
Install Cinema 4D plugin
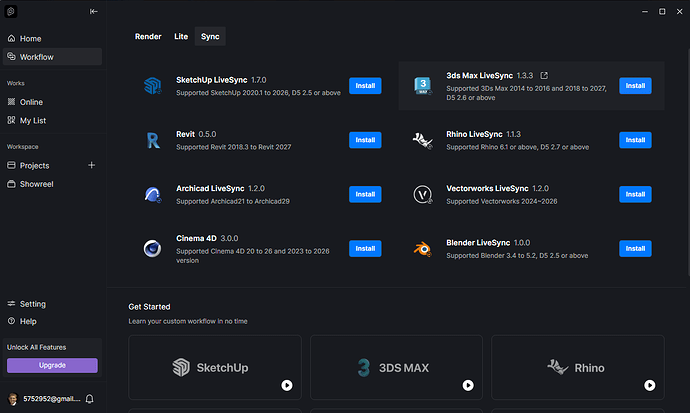[x=365, y=249]
